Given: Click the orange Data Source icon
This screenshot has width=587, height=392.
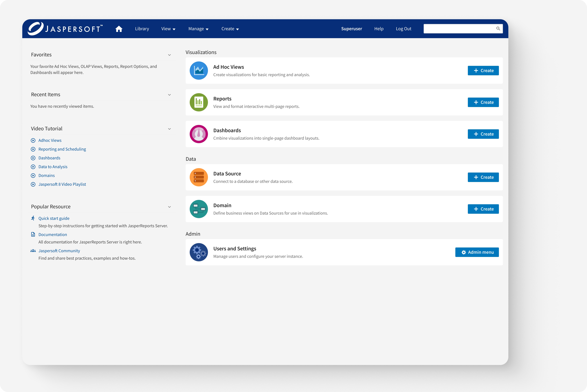Looking at the screenshot, I should tap(199, 177).
